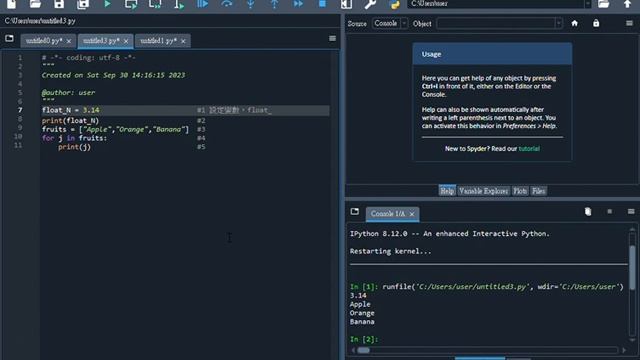The height and width of the screenshot is (360, 640).
Task: Execute current line in debugger
Action: click(x=227, y=4)
